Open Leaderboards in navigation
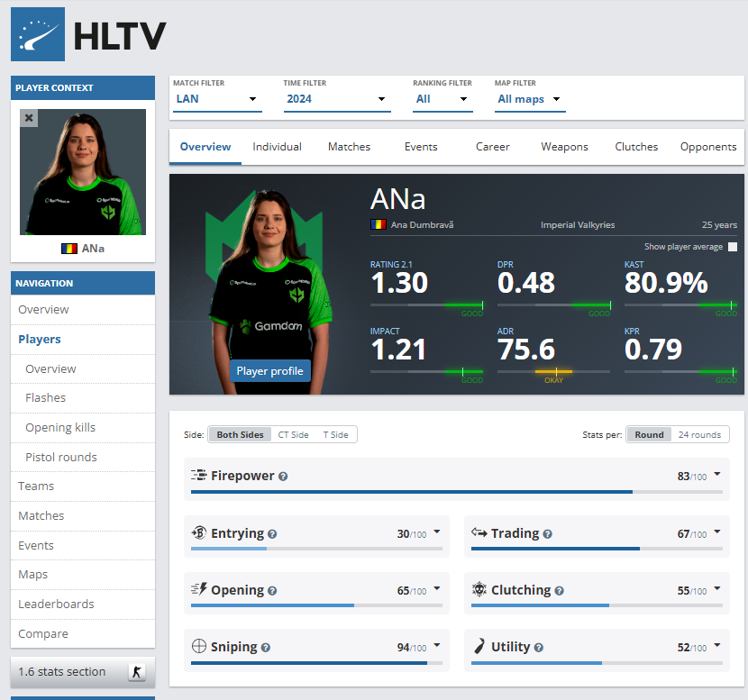 click(83, 604)
